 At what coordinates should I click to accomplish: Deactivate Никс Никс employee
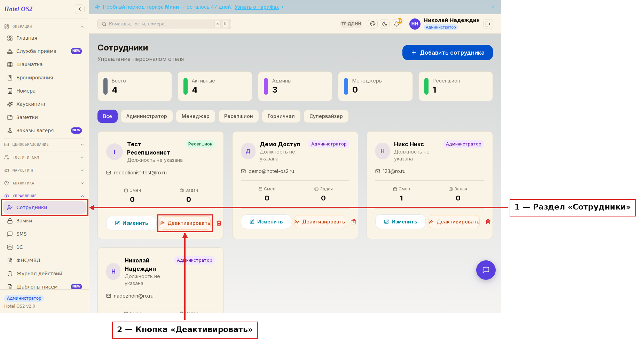(454, 222)
